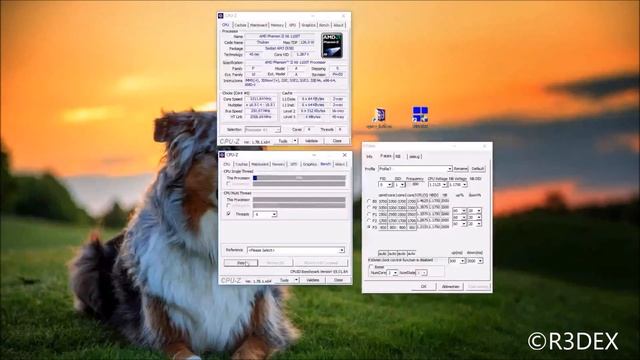Click Validate in upper CPU-Z window

[311, 141]
